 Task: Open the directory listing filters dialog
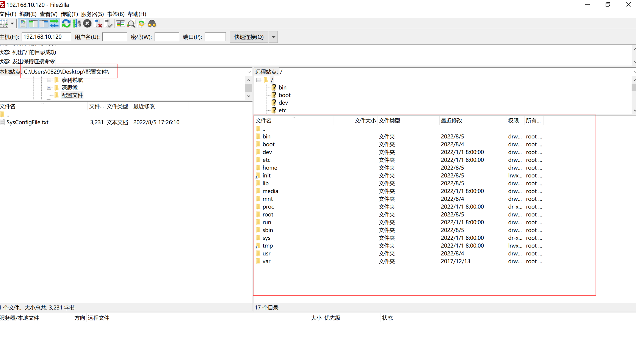pos(120,24)
